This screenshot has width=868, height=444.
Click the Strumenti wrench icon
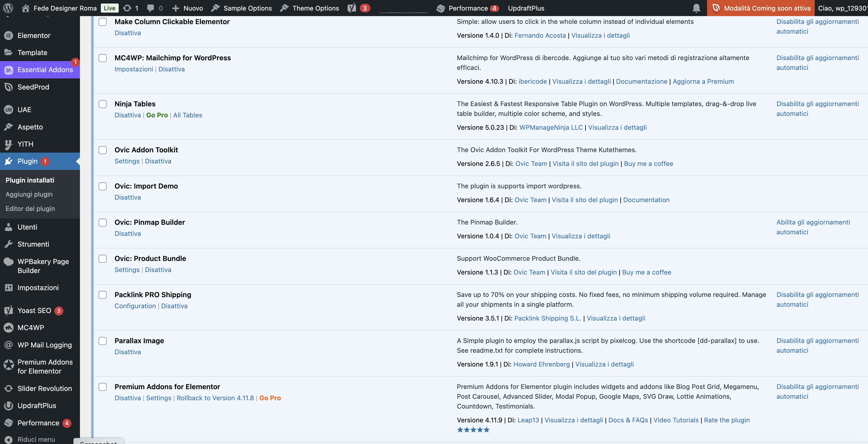(9, 244)
